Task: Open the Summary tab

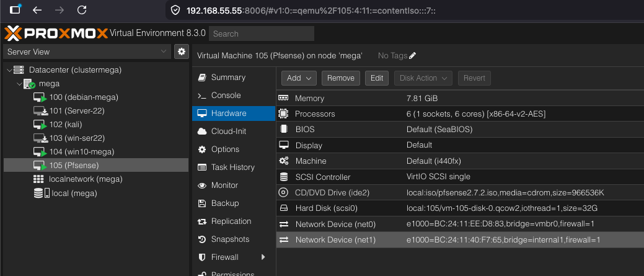Action: tap(234, 77)
